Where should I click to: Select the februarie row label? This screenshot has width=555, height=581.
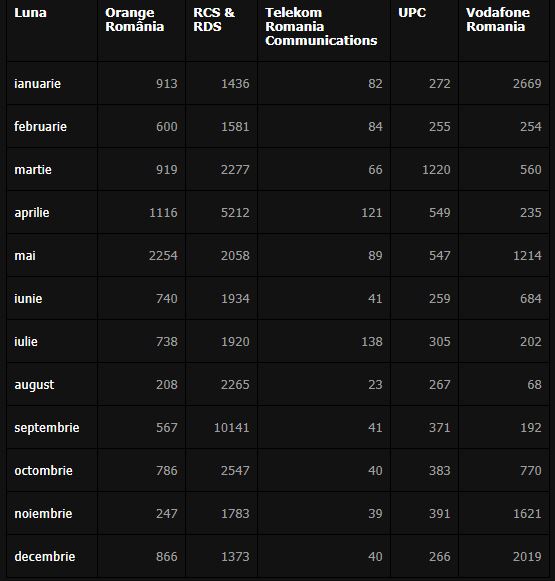[40, 127]
